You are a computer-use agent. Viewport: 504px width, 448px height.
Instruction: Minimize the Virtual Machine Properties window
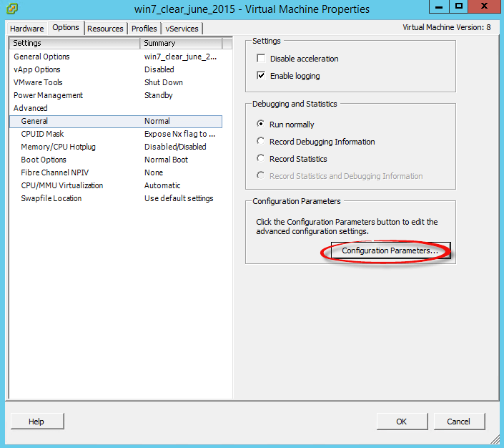click(439, 6)
